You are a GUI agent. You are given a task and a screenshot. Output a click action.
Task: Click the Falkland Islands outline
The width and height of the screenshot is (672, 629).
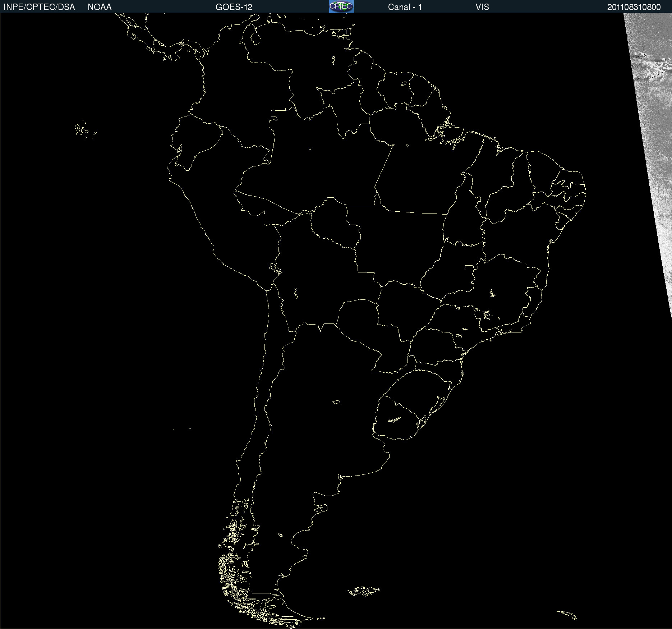[x=364, y=591]
